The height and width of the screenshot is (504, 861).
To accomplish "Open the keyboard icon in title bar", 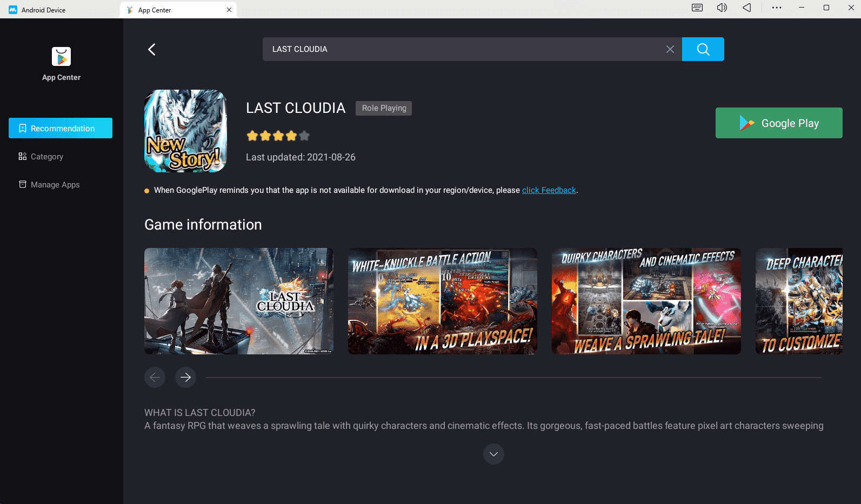I will (x=697, y=8).
